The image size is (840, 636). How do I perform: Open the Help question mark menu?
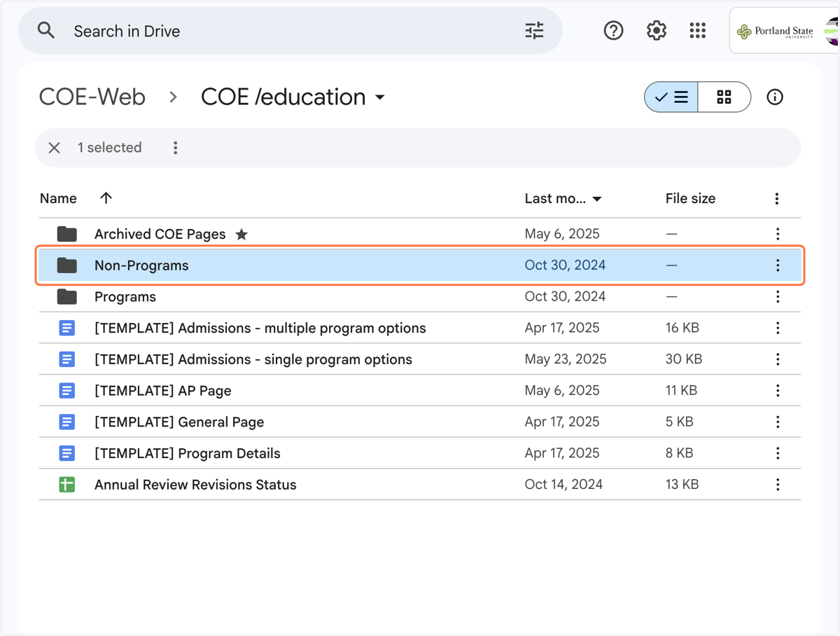[613, 30]
